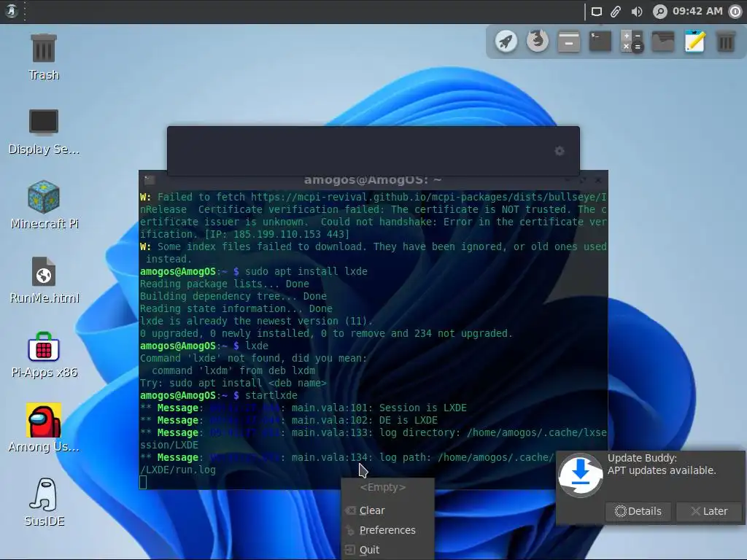Open the notepad with pencil icon in dock

coord(694,42)
